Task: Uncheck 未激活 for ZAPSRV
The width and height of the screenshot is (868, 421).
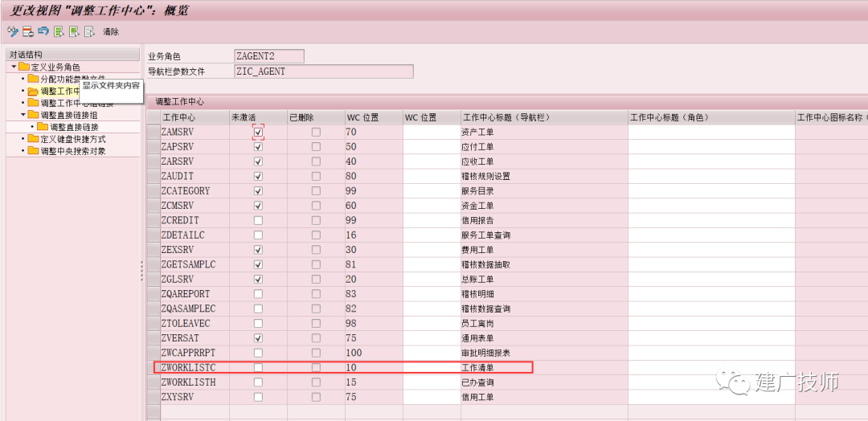Action: pyautogui.click(x=258, y=147)
